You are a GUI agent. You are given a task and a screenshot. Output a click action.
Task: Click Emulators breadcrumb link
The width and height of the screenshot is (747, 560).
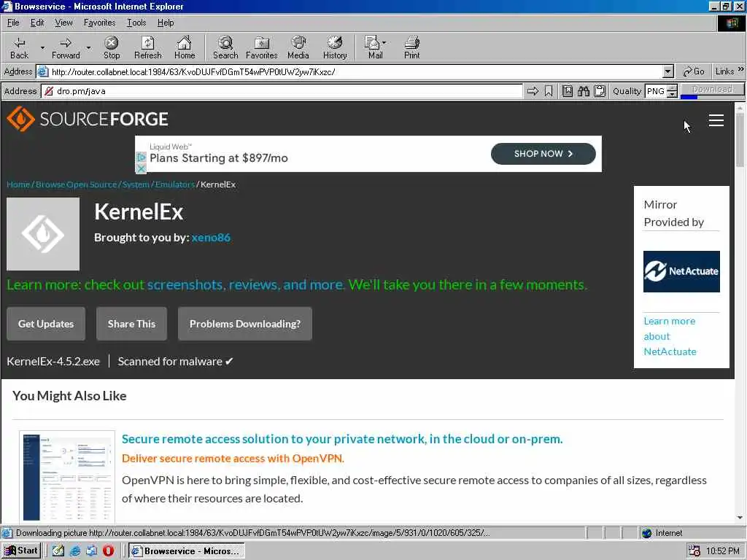tap(175, 184)
